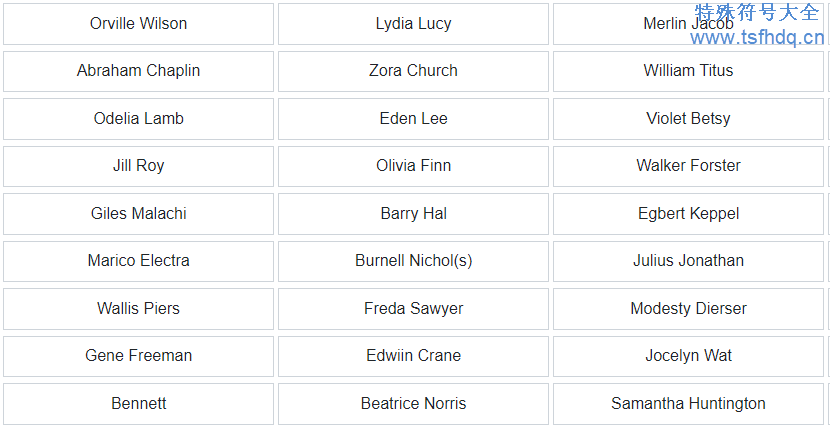Image resolution: width=830 pixels, height=431 pixels.
Task: Open the www.tsfhdq.cn watermark link
Action: pos(757,38)
